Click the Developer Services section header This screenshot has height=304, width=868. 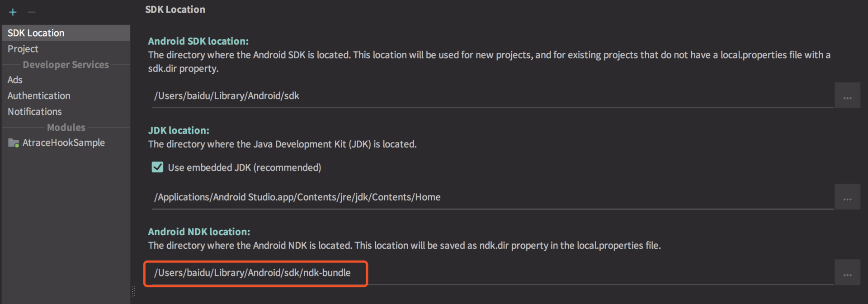tap(66, 65)
